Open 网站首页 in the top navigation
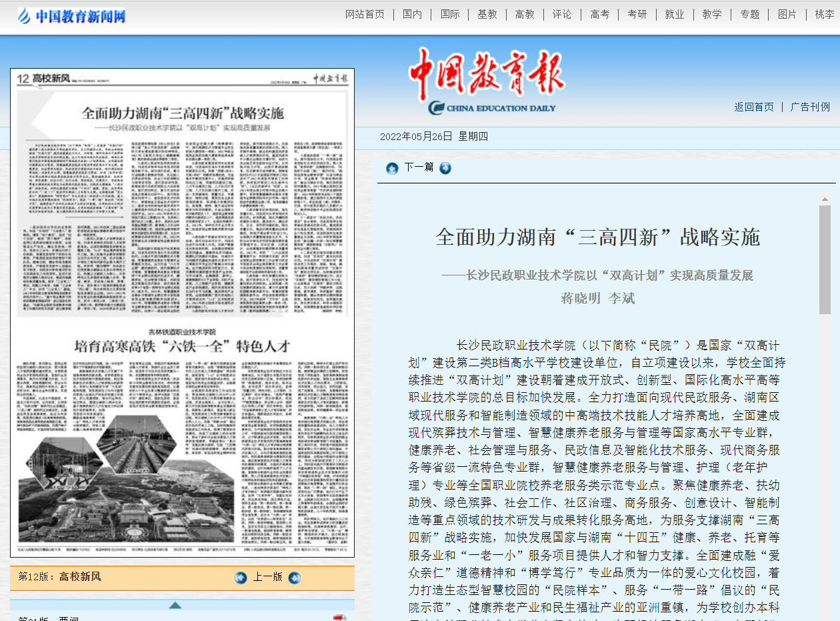 (365, 14)
